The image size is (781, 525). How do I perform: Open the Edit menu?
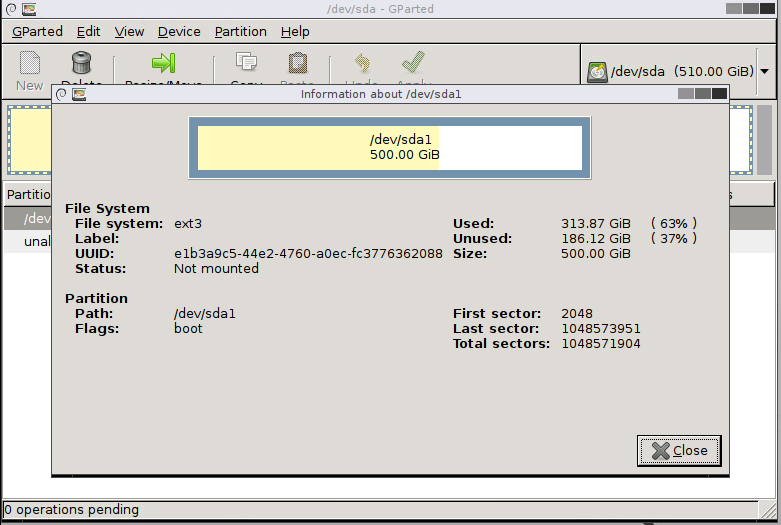coord(89,31)
